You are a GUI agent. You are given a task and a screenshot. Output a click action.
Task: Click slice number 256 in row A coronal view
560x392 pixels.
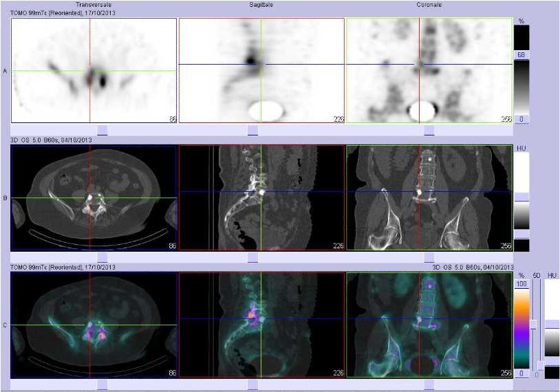[506, 119]
